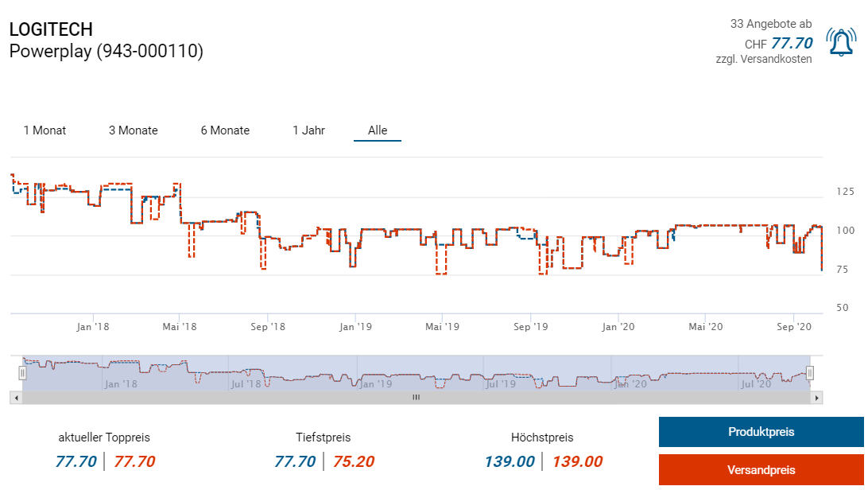Click the LOGITECH product title
Viewport: 868px width, 490px height.
(51, 30)
